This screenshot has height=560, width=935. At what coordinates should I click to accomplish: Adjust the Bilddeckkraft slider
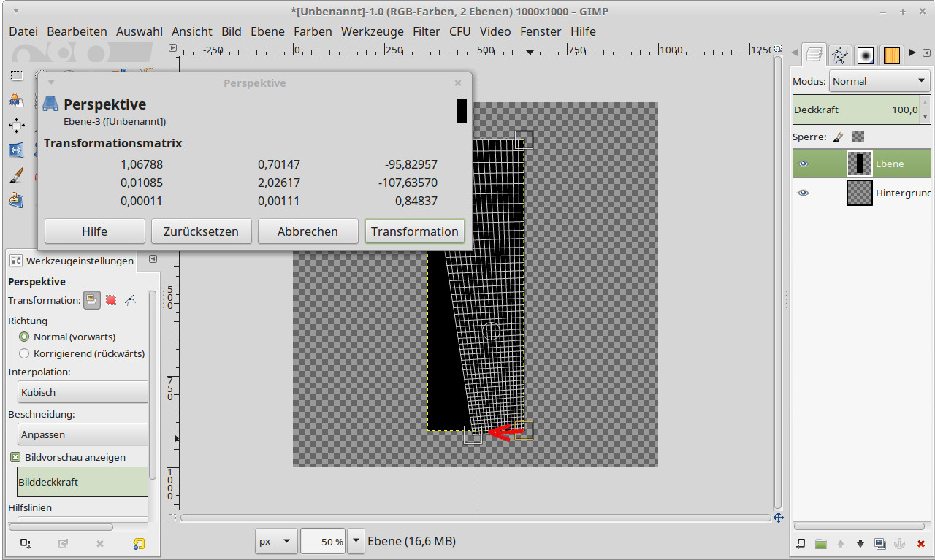[x=83, y=482]
